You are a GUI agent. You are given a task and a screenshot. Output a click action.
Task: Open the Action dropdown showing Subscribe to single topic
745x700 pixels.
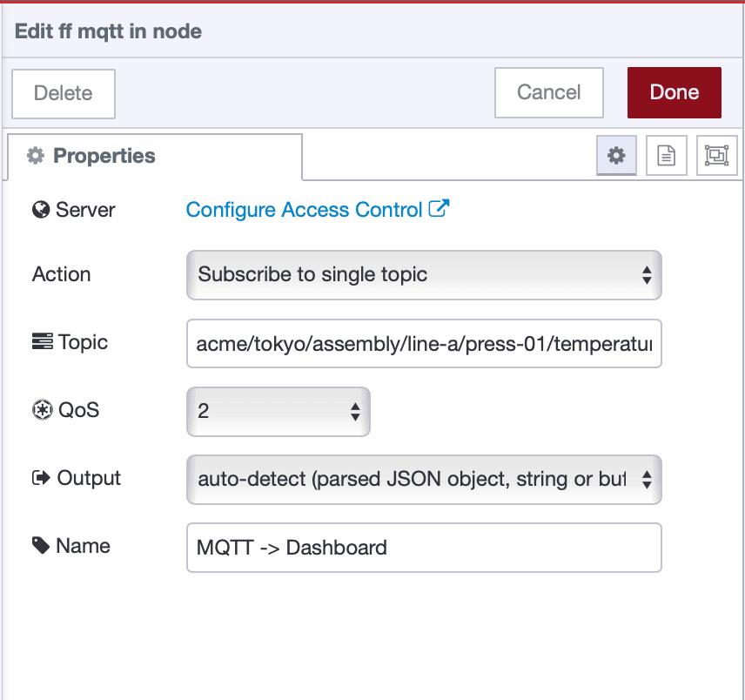pyautogui.click(x=424, y=274)
